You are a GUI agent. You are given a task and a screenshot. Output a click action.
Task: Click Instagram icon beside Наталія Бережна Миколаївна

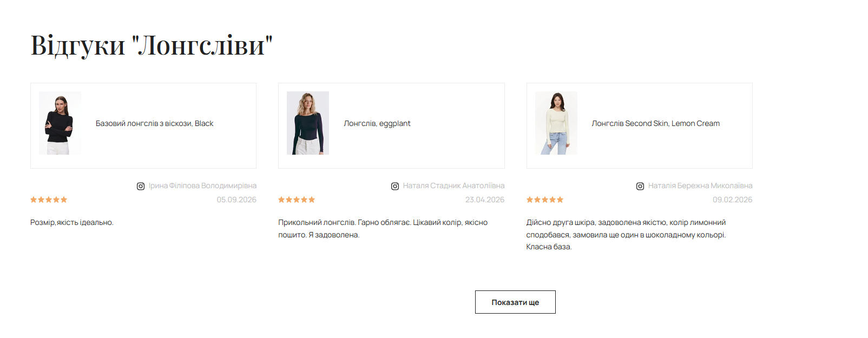[x=640, y=186]
